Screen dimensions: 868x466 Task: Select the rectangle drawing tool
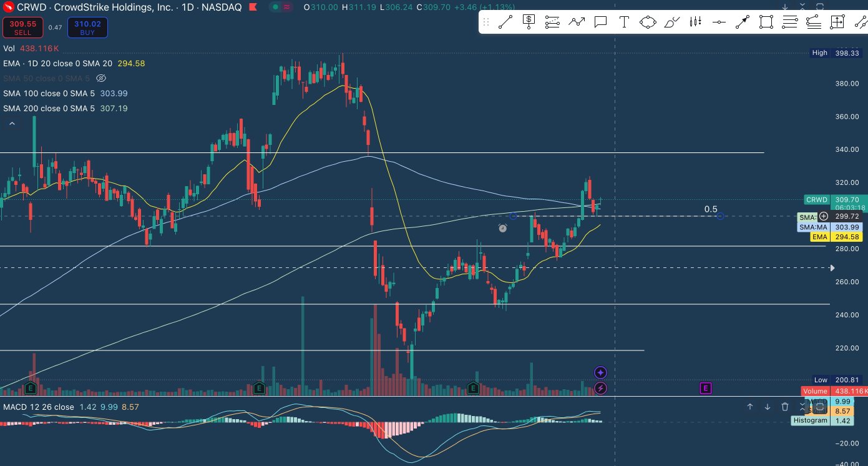coord(766,22)
